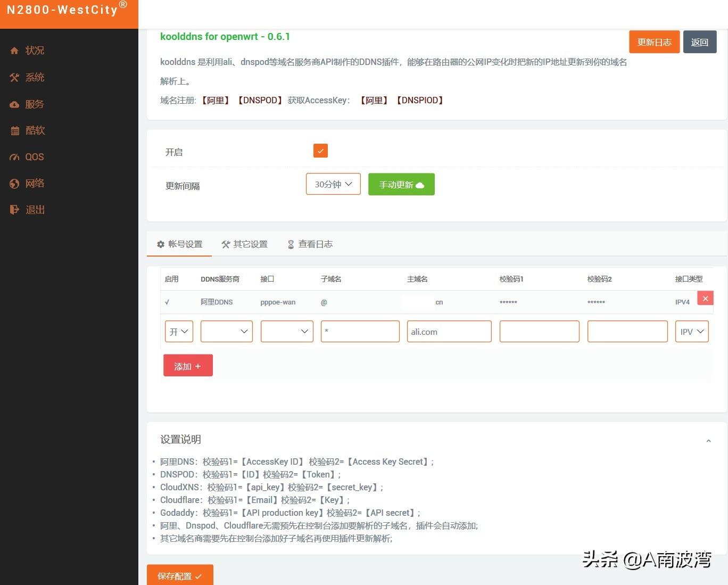Collapse the 设置说明 section chevron

pyautogui.click(x=708, y=441)
